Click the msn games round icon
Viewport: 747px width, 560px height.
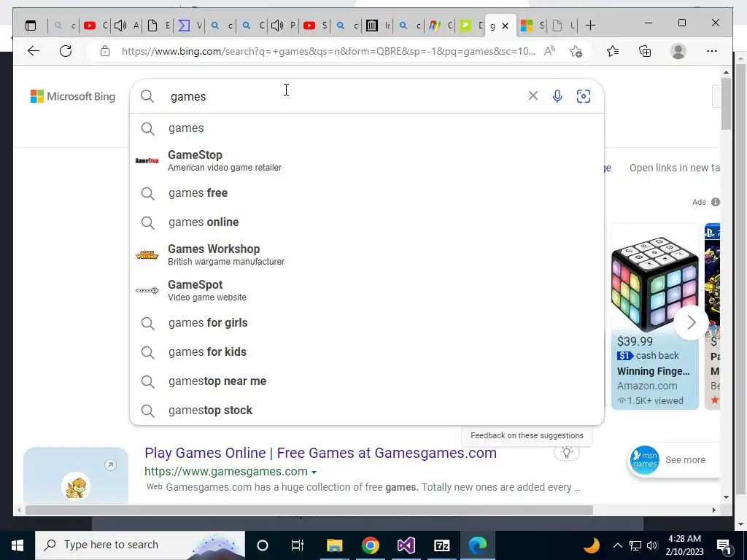tap(645, 460)
